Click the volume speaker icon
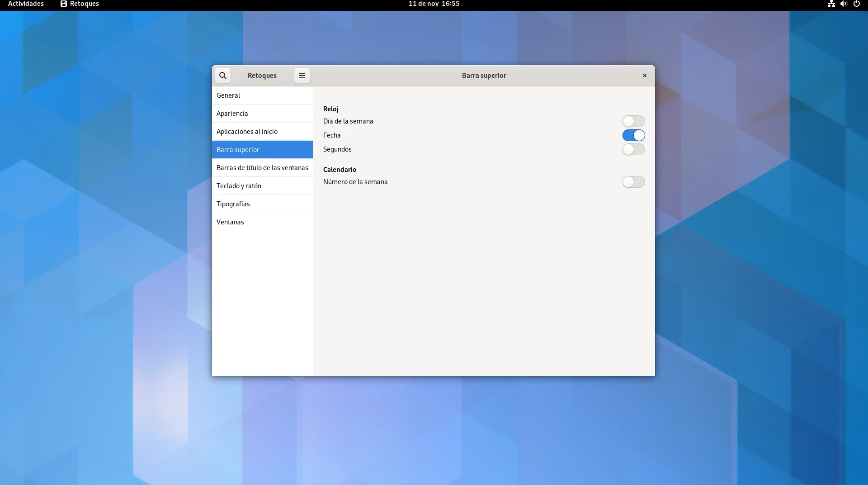Screen dimensions: 868x485 click(x=844, y=4)
